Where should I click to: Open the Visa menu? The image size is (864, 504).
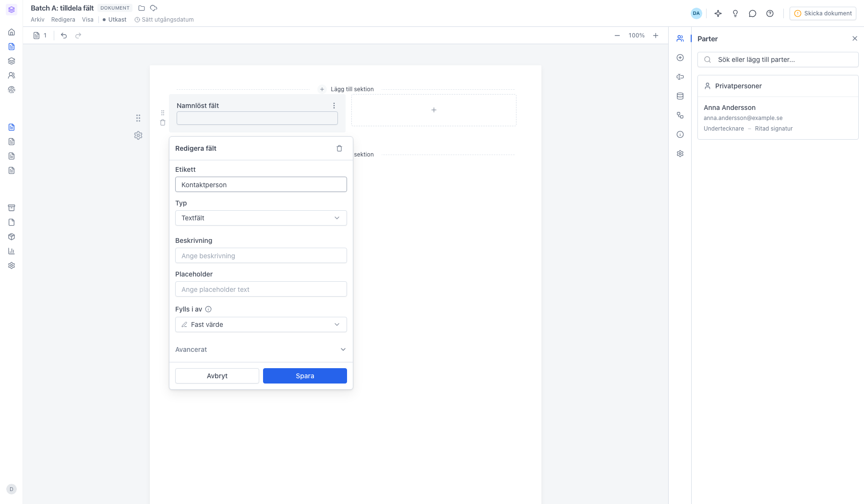point(88,20)
